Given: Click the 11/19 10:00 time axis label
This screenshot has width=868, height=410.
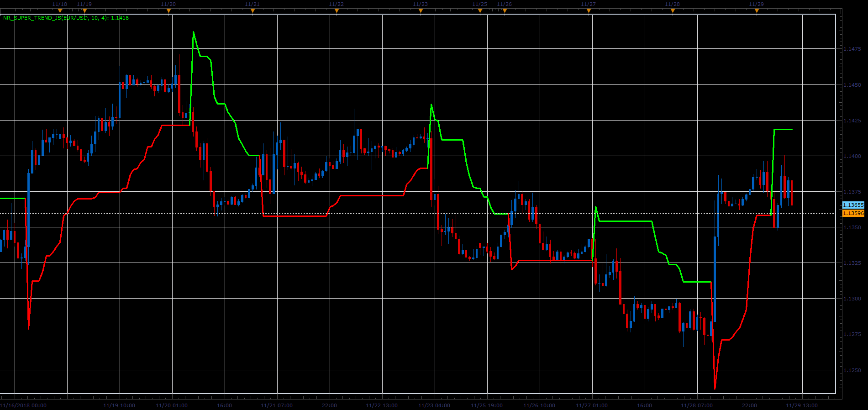Looking at the screenshot, I should 119,405.
